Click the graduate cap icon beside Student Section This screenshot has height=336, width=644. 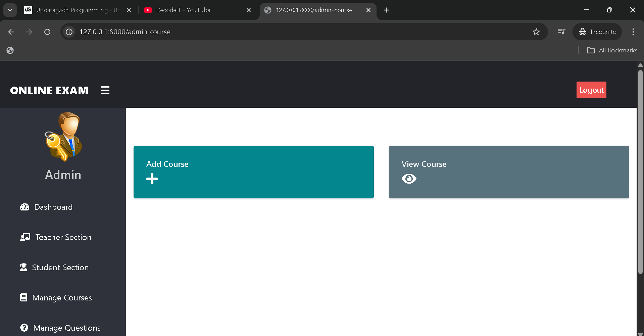[x=23, y=267]
